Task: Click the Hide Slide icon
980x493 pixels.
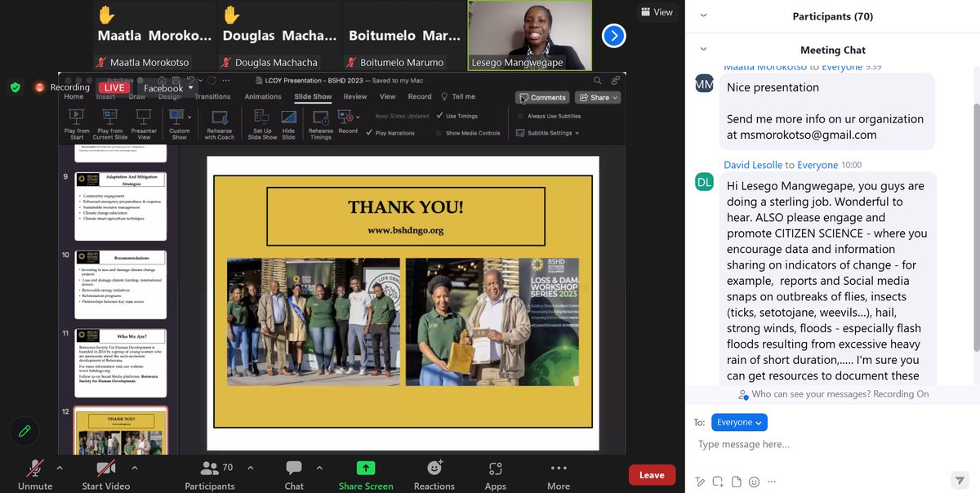Action: tap(288, 117)
